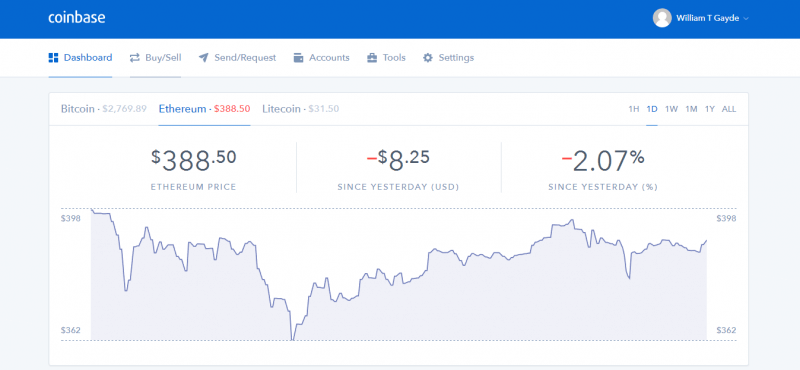Image resolution: width=800 pixels, height=370 pixels.
Task: Go to the Buy/Sell page
Action: coord(155,58)
